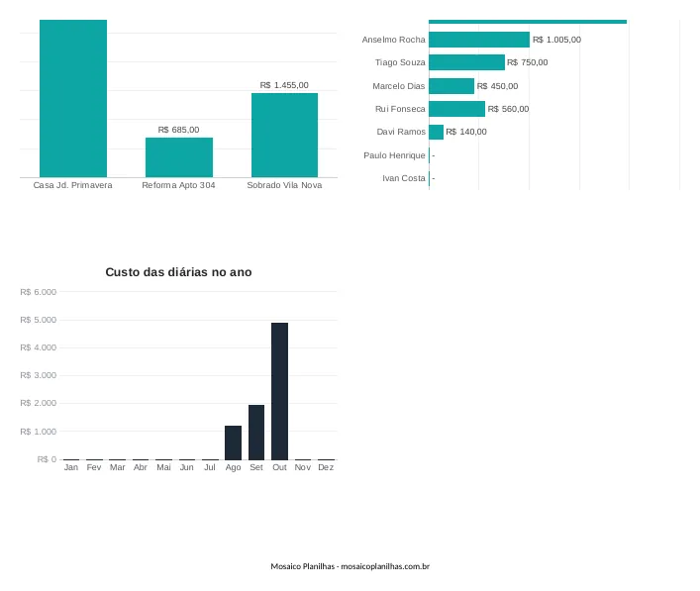Click the R$ 750,00 value label
The image size is (700, 591).
[x=528, y=62]
